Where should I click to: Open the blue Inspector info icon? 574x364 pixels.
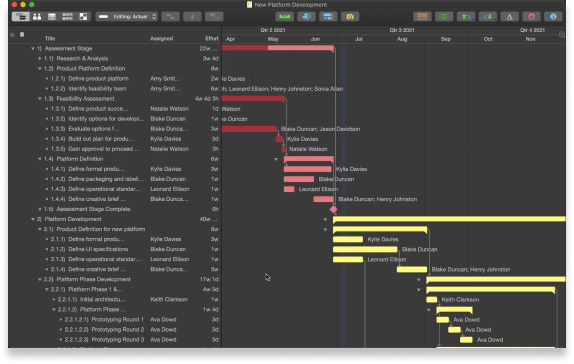click(553, 16)
